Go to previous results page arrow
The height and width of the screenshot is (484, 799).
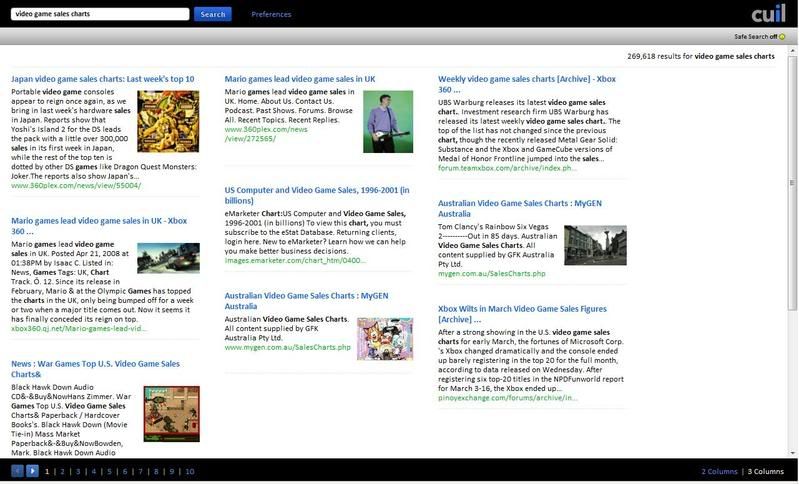click(17, 471)
